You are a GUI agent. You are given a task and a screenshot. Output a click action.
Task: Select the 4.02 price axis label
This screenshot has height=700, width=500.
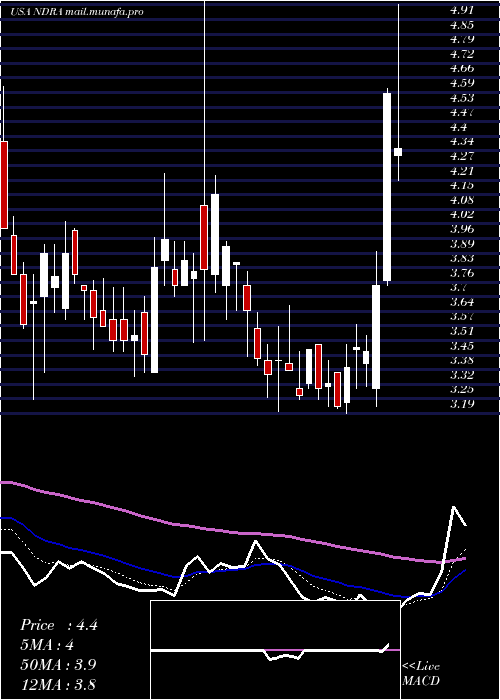[461, 214]
